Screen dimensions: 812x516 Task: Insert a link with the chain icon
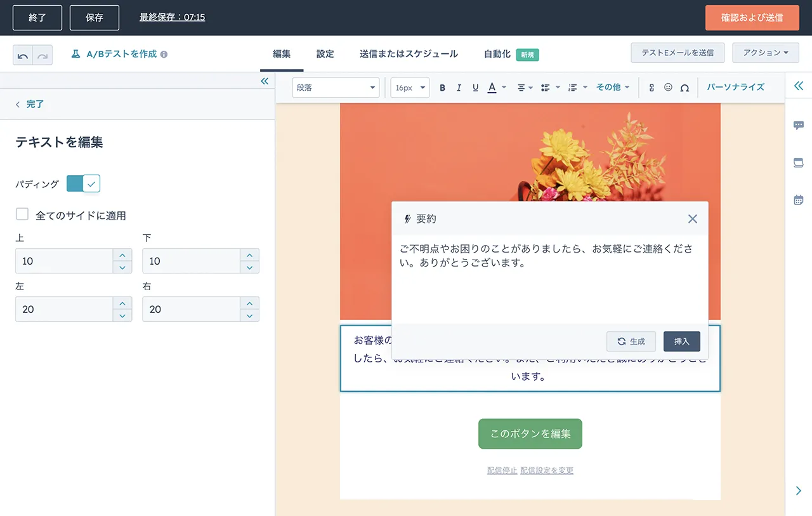[x=652, y=88]
